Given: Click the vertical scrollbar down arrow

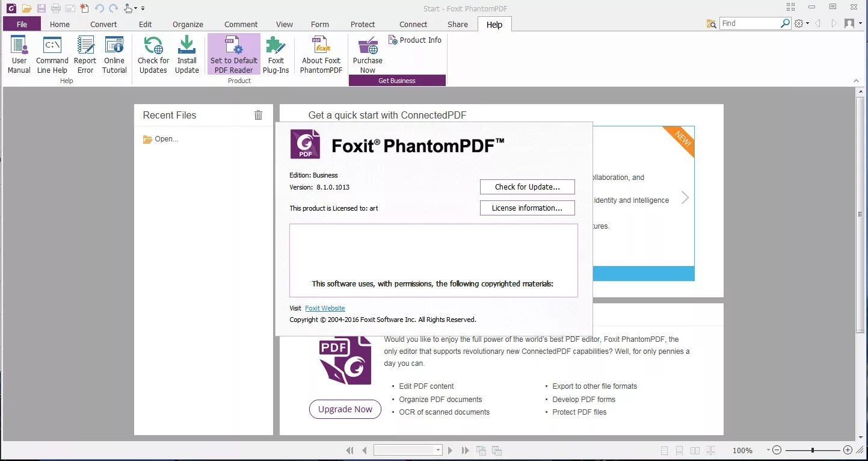Looking at the screenshot, I should [860, 438].
